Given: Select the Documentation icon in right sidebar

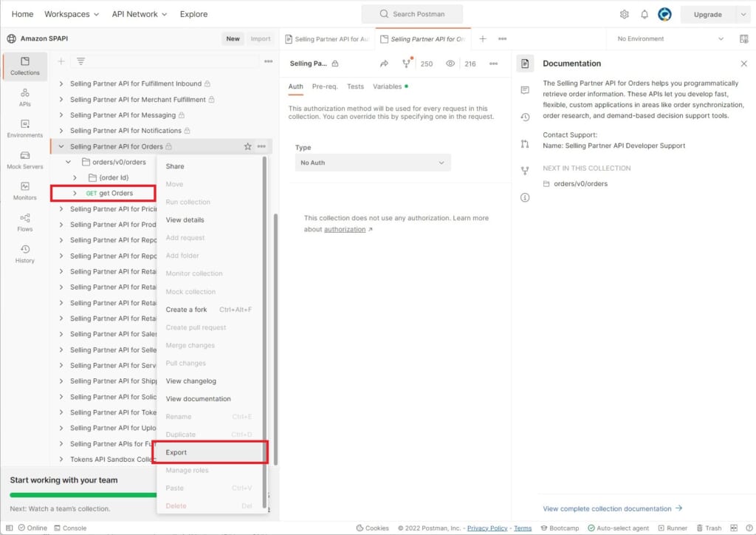Looking at the screenshot, I should click(x=525, y=64).
